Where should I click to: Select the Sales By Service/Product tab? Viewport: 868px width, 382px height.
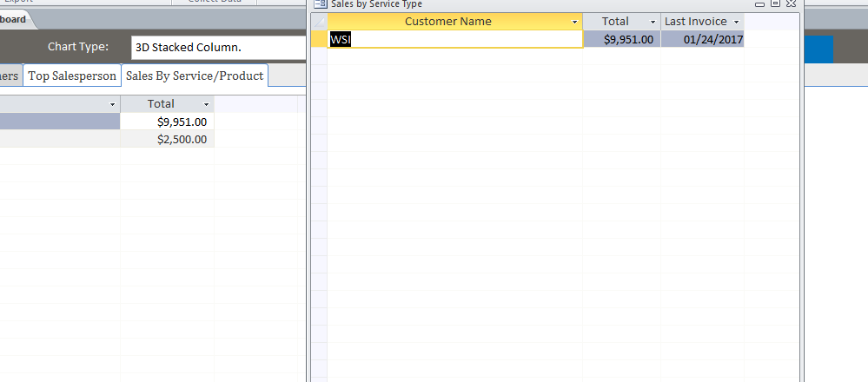pos(195,76)
